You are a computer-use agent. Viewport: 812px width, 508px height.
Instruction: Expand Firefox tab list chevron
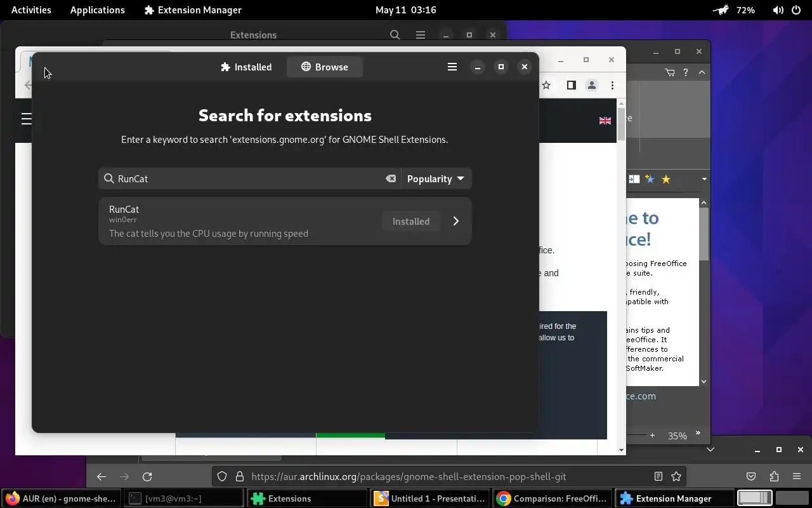[710, 450]
